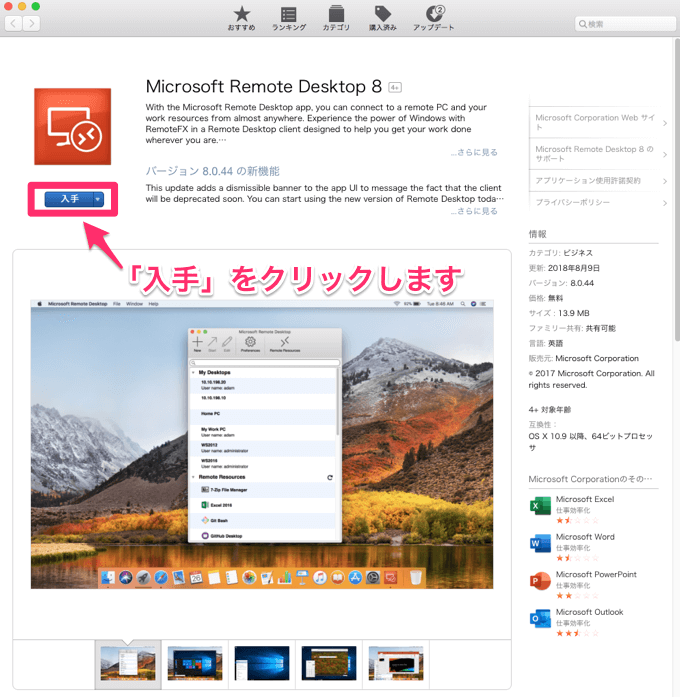Click the 4+ age rating badge
Viewport: 680px width, 697px height.
[x=395, y=88]
